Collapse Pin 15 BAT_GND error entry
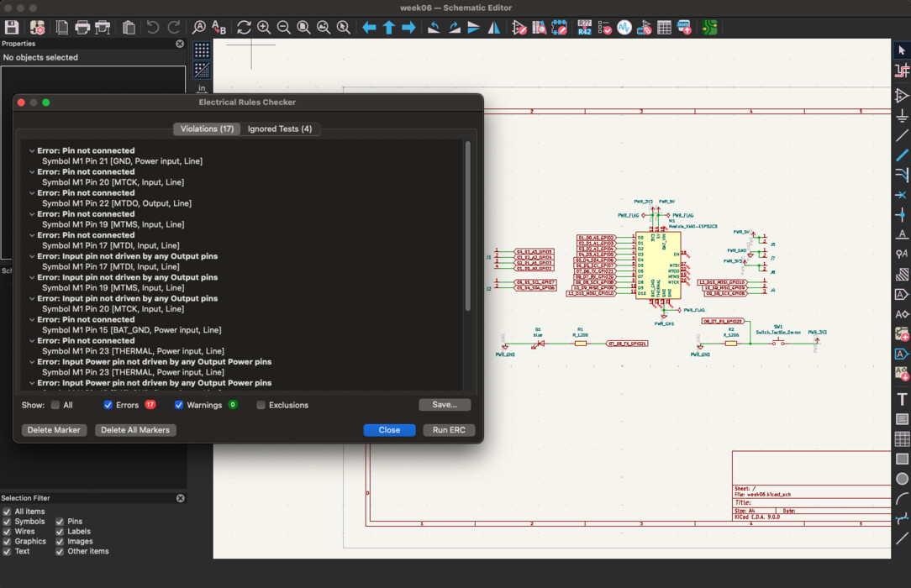The image size is (911, 588). pos(32,319)
